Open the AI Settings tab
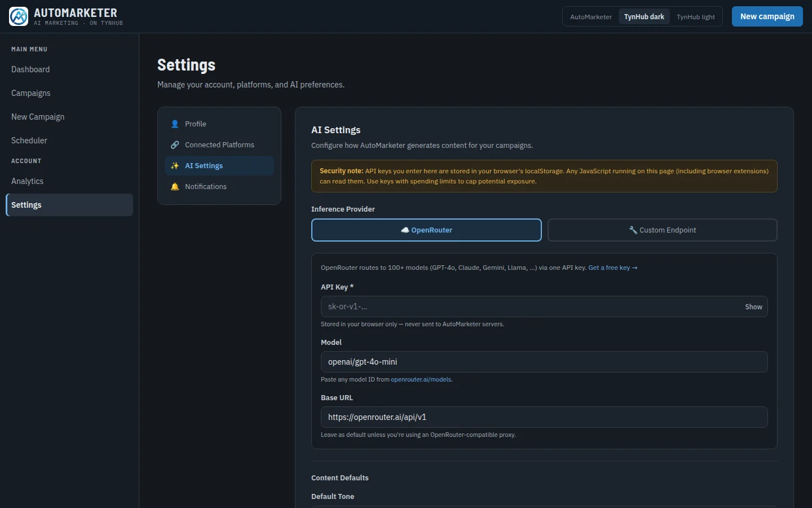This screenshot has height=508, width=812. tap(219, 166)
